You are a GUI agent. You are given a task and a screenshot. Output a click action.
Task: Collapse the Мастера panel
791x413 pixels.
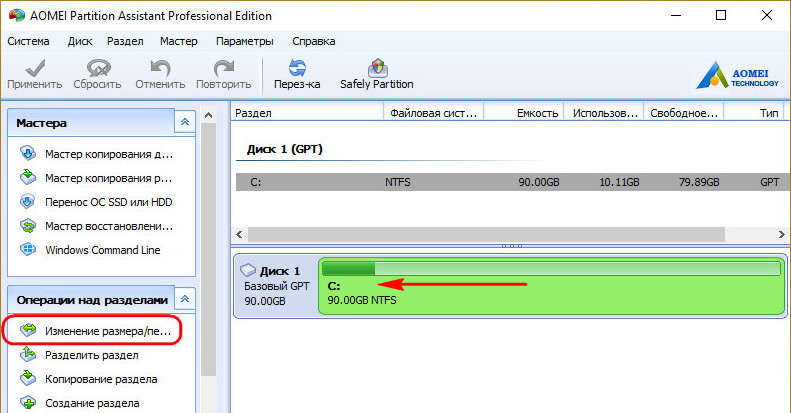coord(185,122)
